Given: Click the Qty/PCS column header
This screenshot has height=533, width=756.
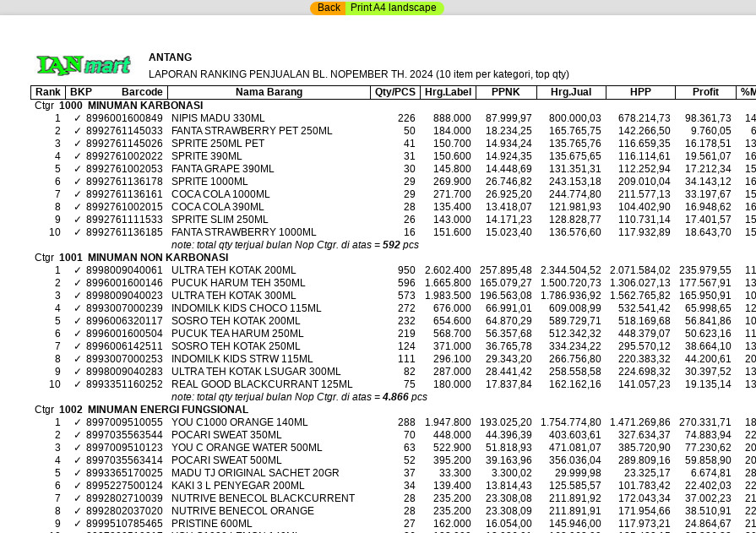Looking at the screenshot, I should tap(395, 92).
